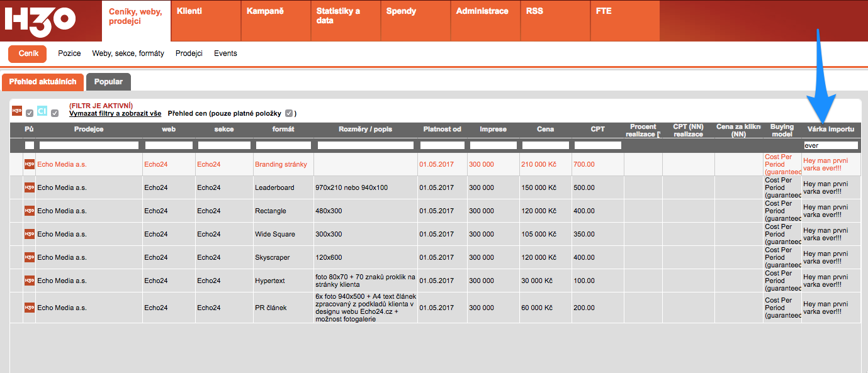Click the Vymazat filtry a zobrazit vše link
The width and height of the screenshot is (868, 373).
(x=115, y=113)
